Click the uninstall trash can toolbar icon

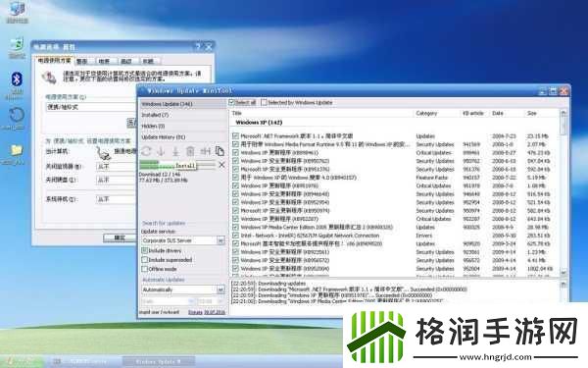(190, 151)
